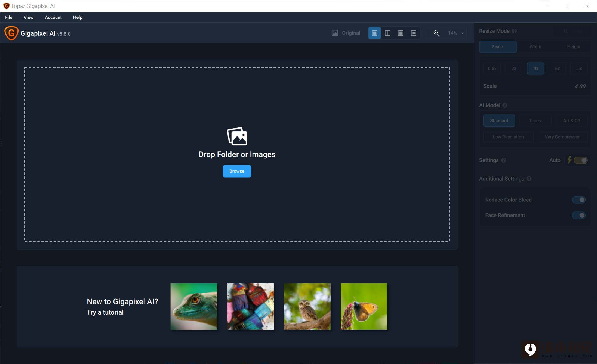Open the butterfly tutorial thumbnail
597x364 pixels.
[364, 306]
